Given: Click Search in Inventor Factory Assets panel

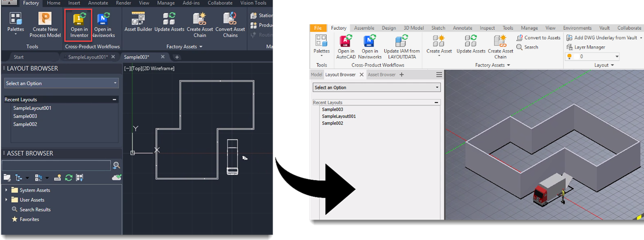Looking at the screenshot, I should pos(528,47).
